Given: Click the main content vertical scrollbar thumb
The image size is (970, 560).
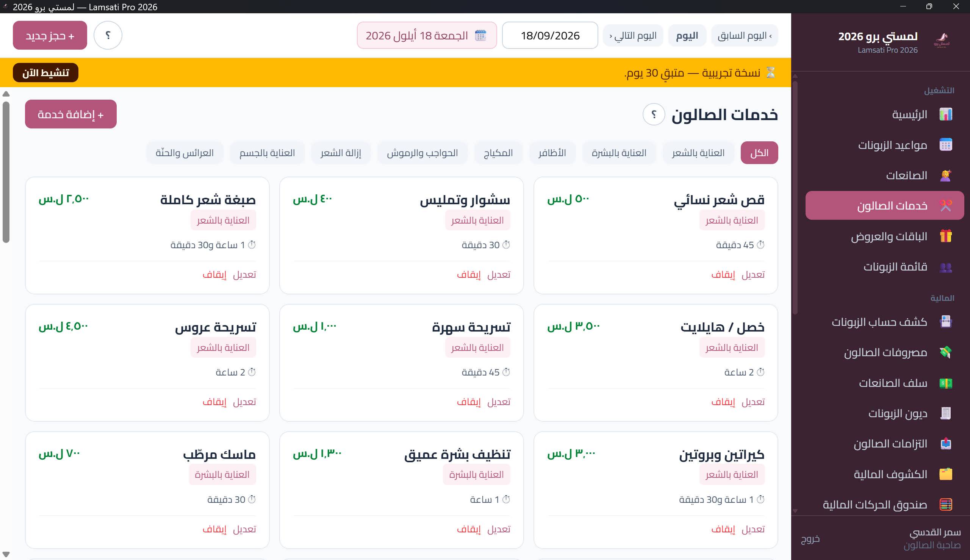Looking at the screenshot, I should (x=6, y=172).
